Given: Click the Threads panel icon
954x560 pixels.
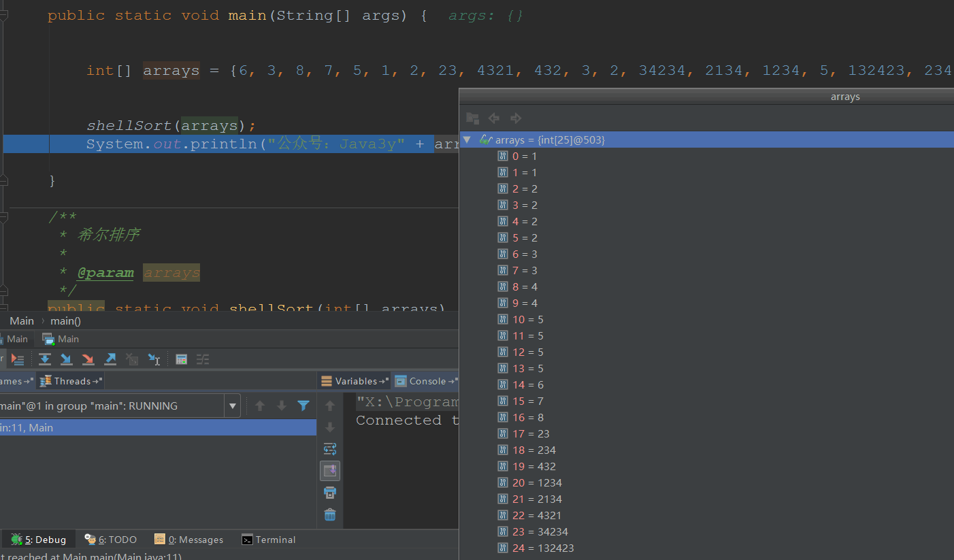Looking at the screenshot, I should click(x=46, y=381).
